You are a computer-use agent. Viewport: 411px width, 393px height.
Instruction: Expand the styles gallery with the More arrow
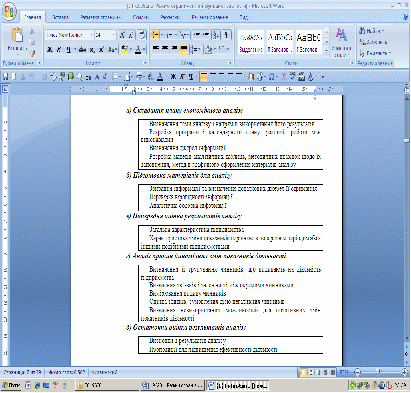327,51
